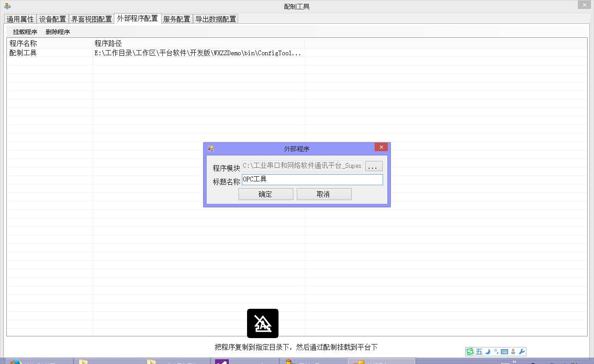Toggle the 五 Wubi input mode indicator
Viewport: 594px width, 364px height.
point(479,352)
